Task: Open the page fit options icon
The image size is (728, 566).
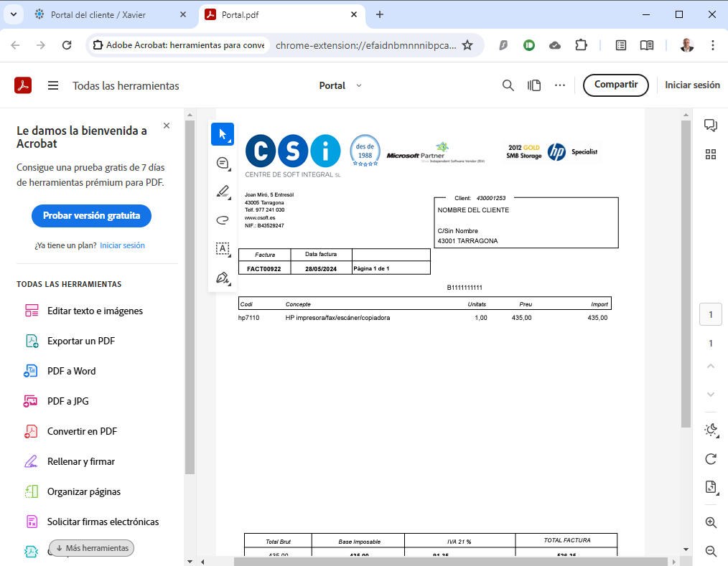Action: pyautogui.click(x=711, y=487)
